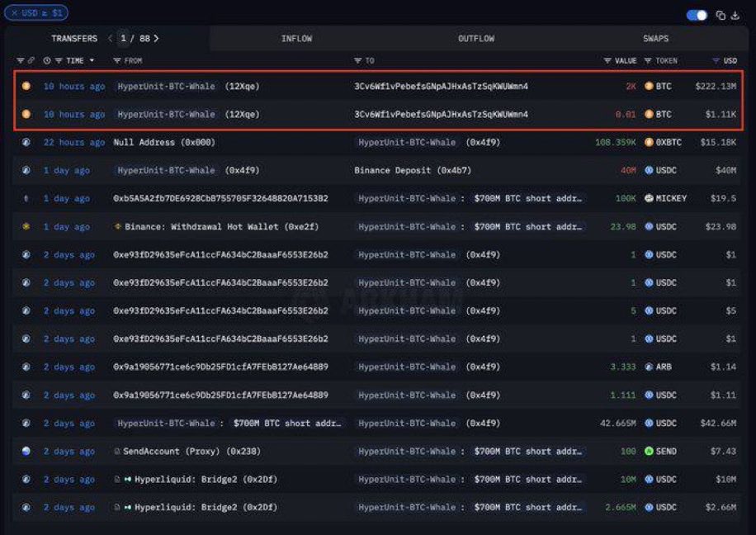Open the TIME column sort dropdown arrow

point(91,60)
